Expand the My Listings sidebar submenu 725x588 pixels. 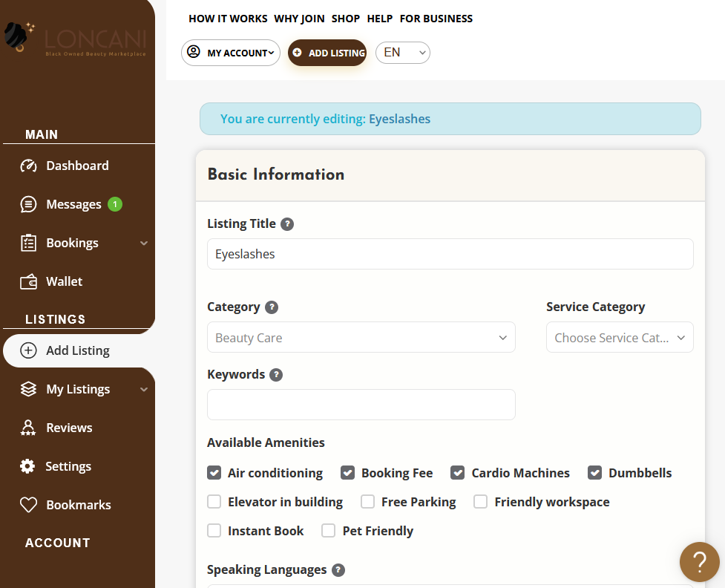[x=144, y=390]
